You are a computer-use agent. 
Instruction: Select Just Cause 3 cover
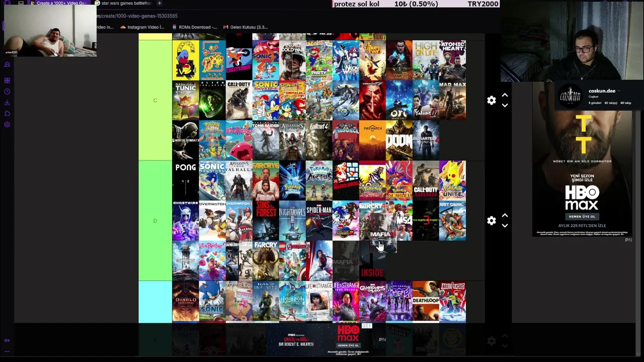coord(452,221)
